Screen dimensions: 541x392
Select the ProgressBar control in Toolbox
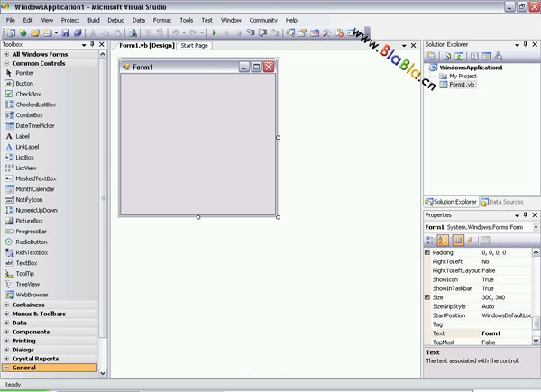pyautogui.click(x=31, y=231)
